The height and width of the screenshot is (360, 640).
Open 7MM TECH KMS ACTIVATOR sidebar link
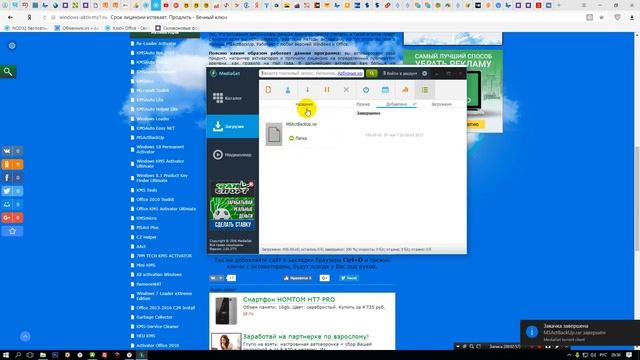coord(164,256)
